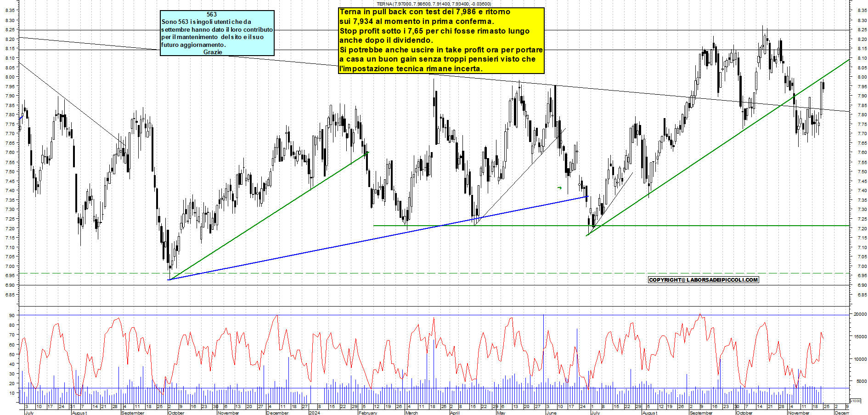The width and height of the screenshot is (868, 415).
Task: Select 'sui 7,934 al momento in prima conferma.'
Action: tap(417, 21)
